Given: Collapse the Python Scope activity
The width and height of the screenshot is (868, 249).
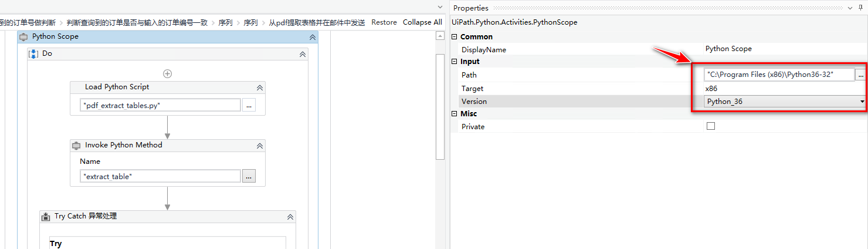Looking at the screenshot, I should coord(313,36).
